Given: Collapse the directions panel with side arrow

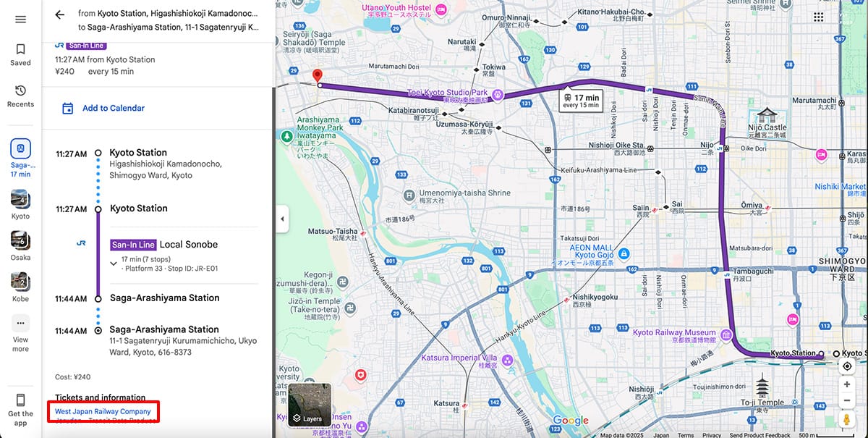Looking at the screenshot, I should pyautogui.click(x=281, y=219).
